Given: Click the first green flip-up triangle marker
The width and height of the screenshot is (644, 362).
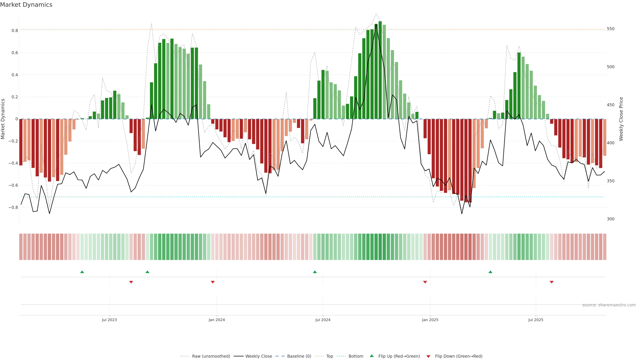Looking at the screenshot, I should [82, 272].
